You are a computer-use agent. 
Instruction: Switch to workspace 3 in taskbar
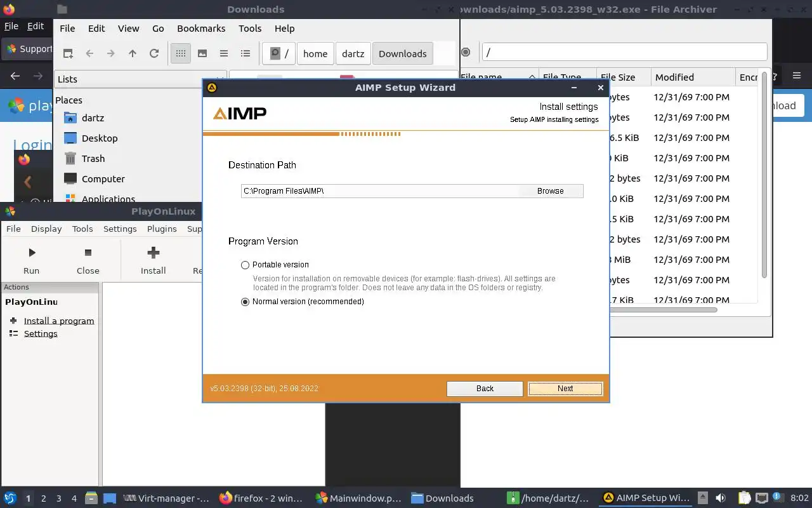(59, 498)
